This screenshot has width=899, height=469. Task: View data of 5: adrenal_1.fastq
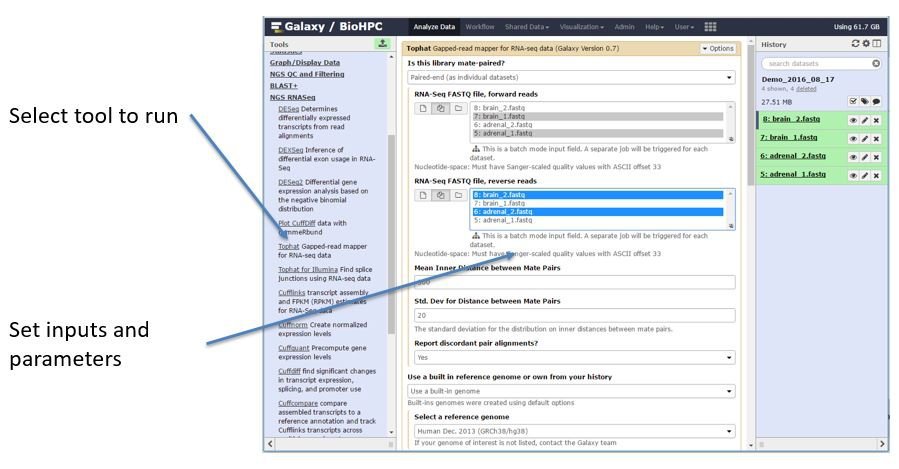click(853, 175)
